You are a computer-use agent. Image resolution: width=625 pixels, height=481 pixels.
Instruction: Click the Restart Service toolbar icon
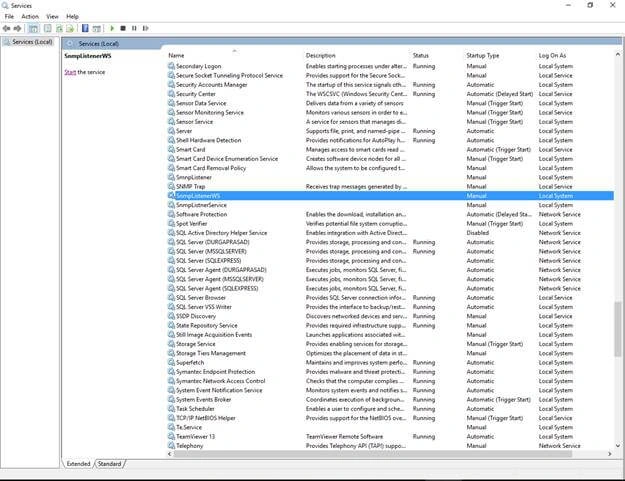pos(145,28)
